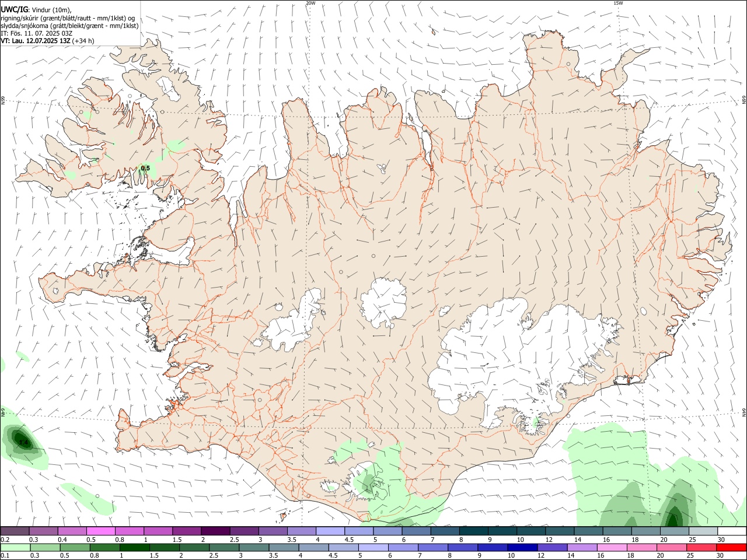Click the 15W longitude label
This screenshot has width=747, height=560.
tap(618, 3)
